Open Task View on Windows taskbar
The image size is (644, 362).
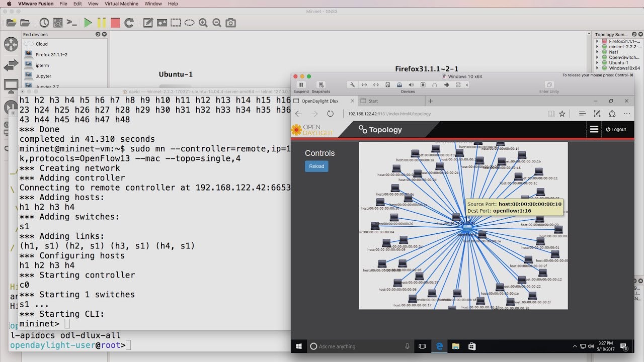(x=422, y=346)
